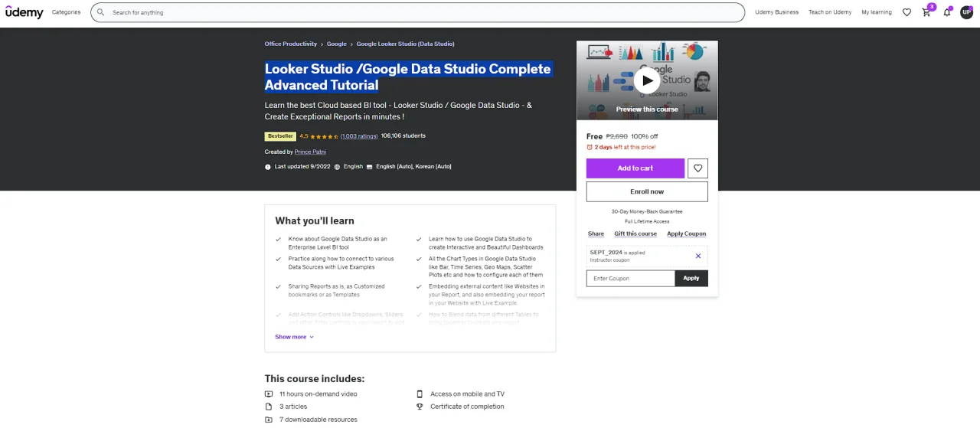Go to My learning
The height and width of the screenshot is (428, 980).
[877, 12]
